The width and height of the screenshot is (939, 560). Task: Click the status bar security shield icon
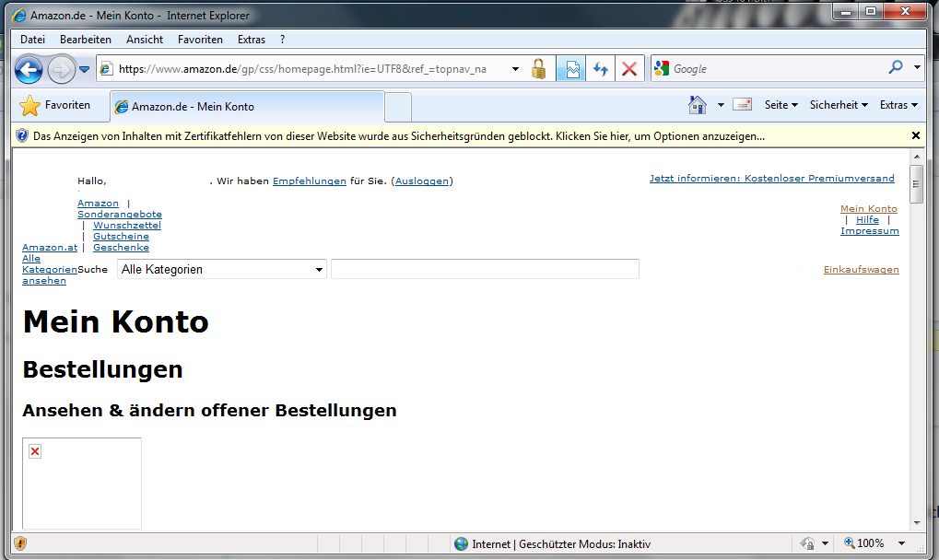[x=20, y=543]
